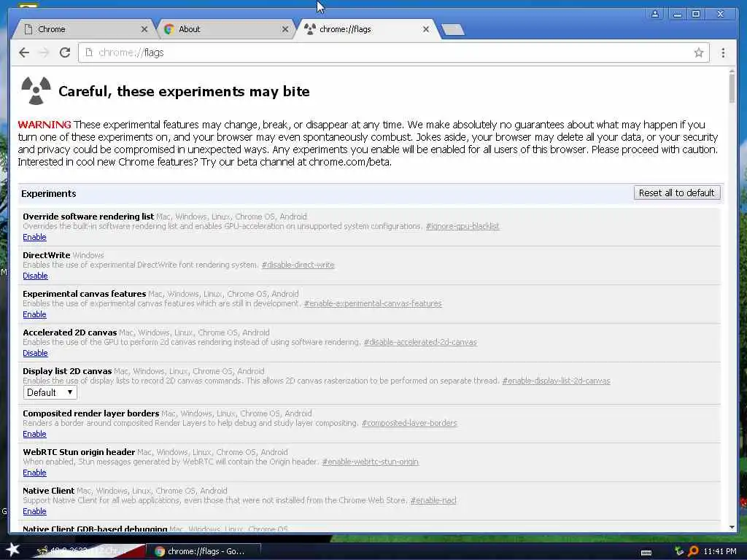Close the About tab

[285, 29]
